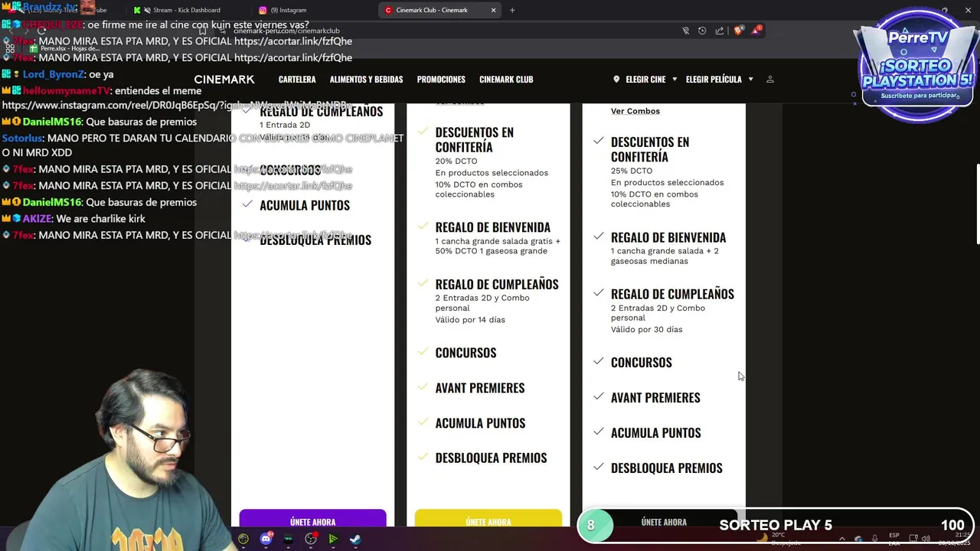Click 'Regalo de Cumpleaños' in yellow plan
Screen dimensions: 980x551
[497, 284]
